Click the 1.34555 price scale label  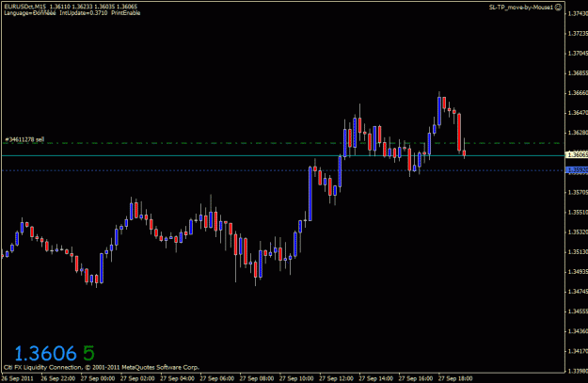(x=578, y=311)
